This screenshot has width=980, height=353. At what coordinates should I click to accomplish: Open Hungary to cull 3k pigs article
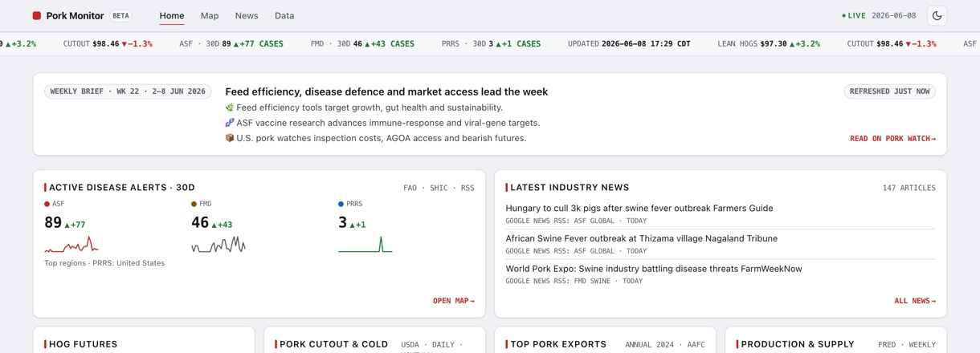tap(639, 208)
